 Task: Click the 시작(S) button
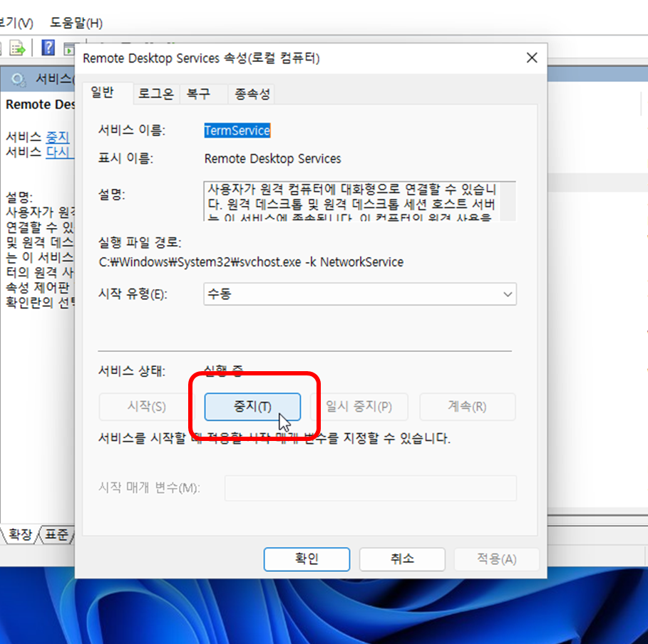[x=146, y=407]
